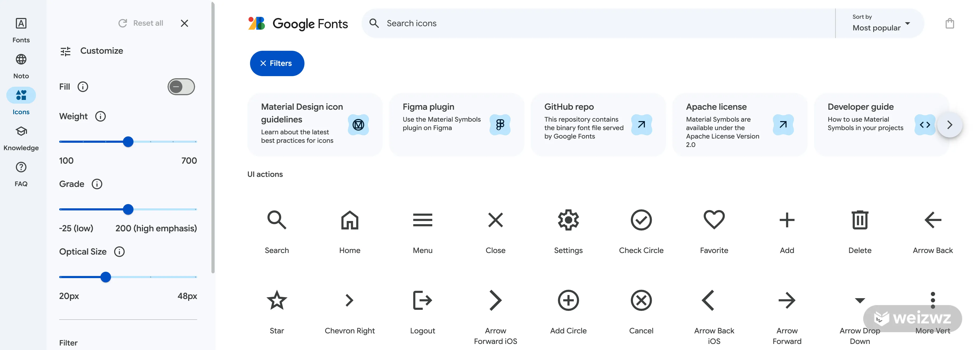
Task: Pick the Check Circle icon
Action: (641, 220)
